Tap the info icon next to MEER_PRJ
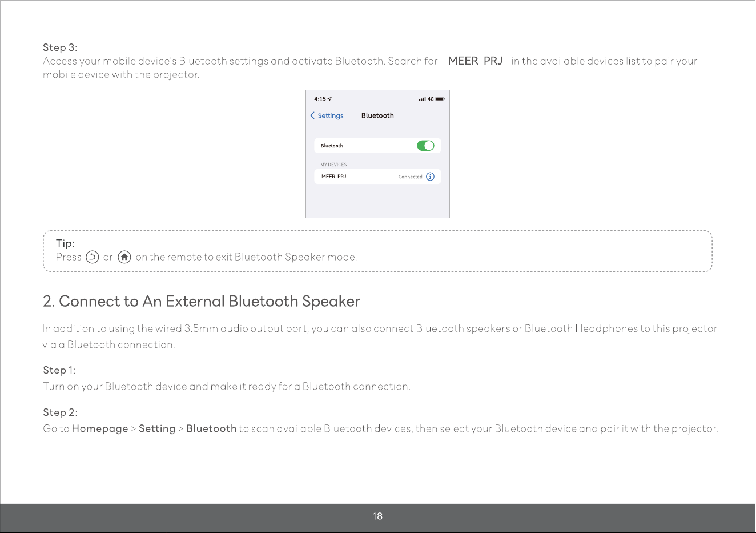Image resolution: width=756 pixels, height=533 pixels. point(430,177)
